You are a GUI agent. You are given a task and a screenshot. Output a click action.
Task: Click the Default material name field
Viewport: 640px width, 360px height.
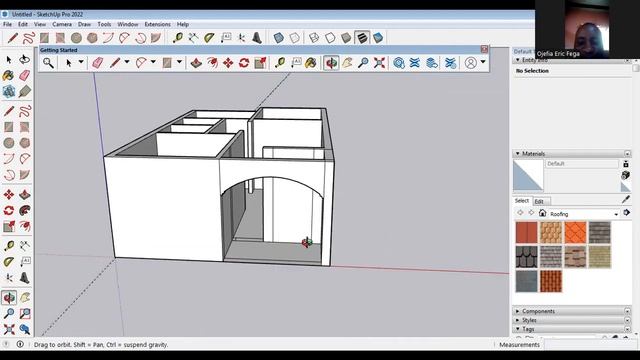[582, 164]
